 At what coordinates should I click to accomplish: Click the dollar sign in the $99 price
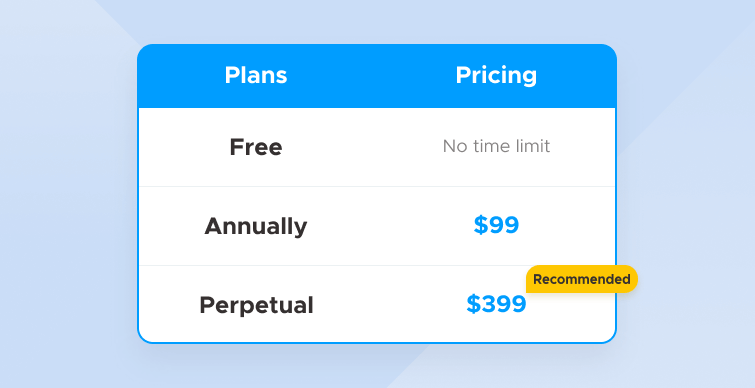click(481, 225)
